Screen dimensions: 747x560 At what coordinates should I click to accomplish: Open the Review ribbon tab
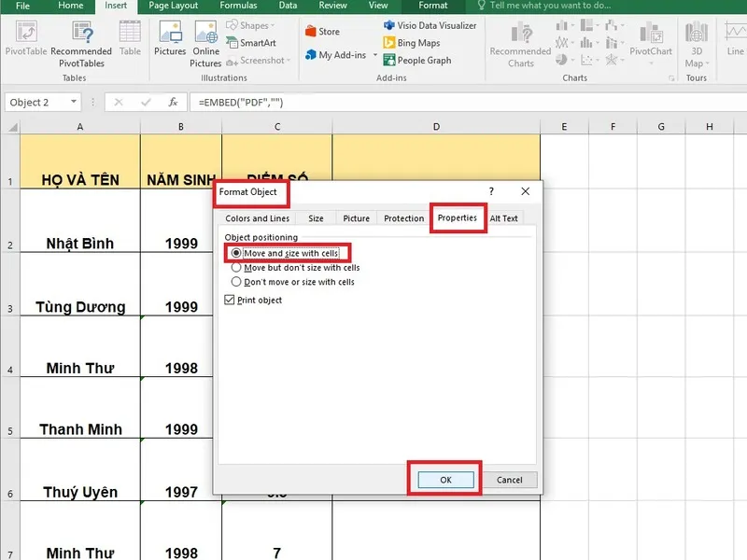click(x=332, y=6)
